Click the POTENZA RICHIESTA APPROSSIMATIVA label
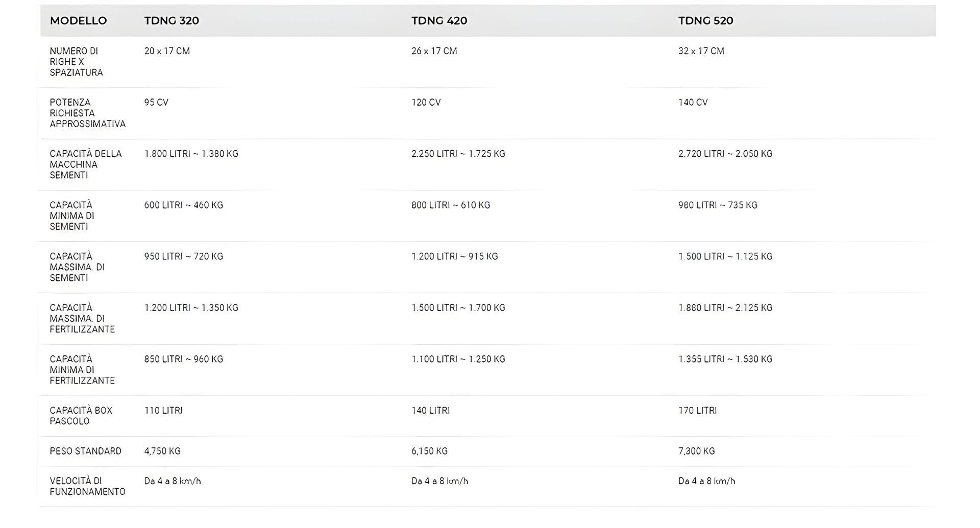This screenshot has width=980, height=528. click(88, 113)
